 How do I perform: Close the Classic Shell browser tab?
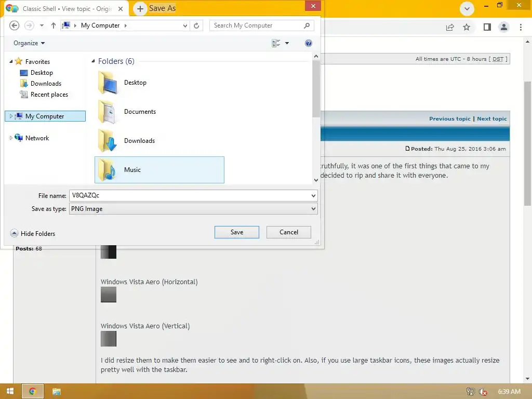(x=121, y=9)
